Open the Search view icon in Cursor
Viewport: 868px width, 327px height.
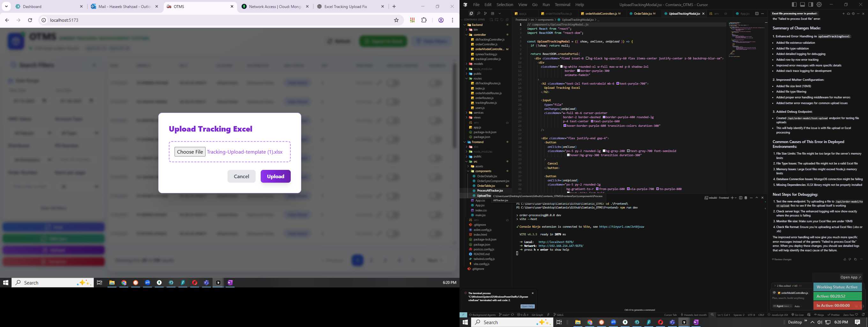[478, 13]
